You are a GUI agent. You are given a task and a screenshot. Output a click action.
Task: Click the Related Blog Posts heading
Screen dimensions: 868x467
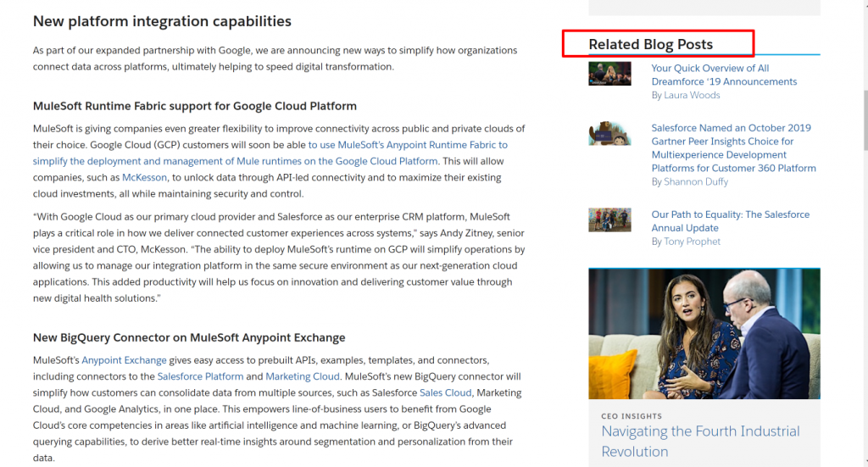click(x=650, y=44)
